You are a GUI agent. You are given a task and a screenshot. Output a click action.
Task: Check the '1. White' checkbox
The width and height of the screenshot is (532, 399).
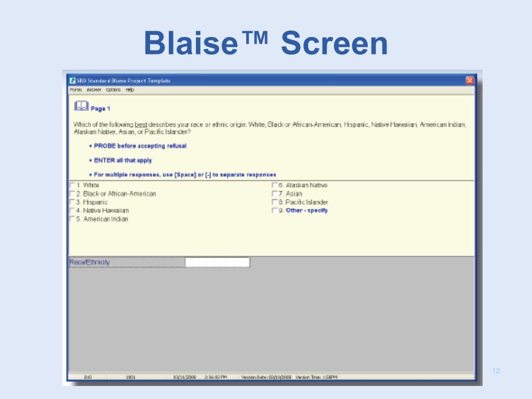click(72, 185)
